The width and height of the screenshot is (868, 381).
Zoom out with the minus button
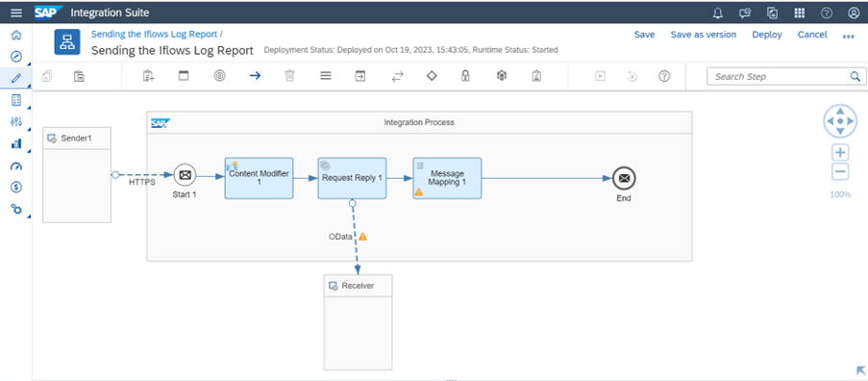point(840,171)
